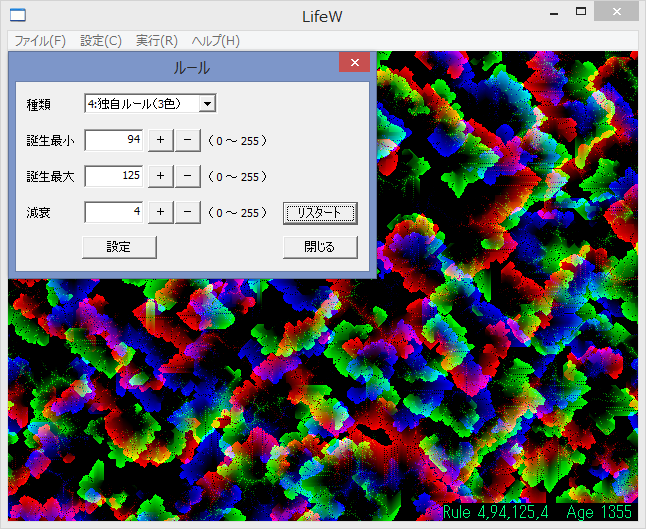Expand the 種類 rule type dropdown
Image resolution: width=646 pixels, height=529 pixels.
206,103
